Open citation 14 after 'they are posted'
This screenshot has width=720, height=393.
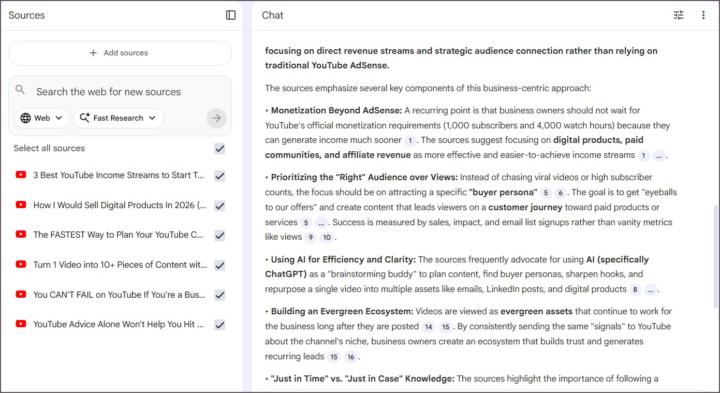428,327
